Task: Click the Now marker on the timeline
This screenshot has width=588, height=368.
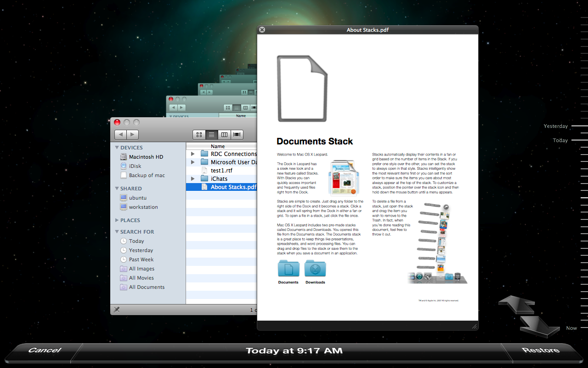Action: pyautogui.click(x=571, y=328)
